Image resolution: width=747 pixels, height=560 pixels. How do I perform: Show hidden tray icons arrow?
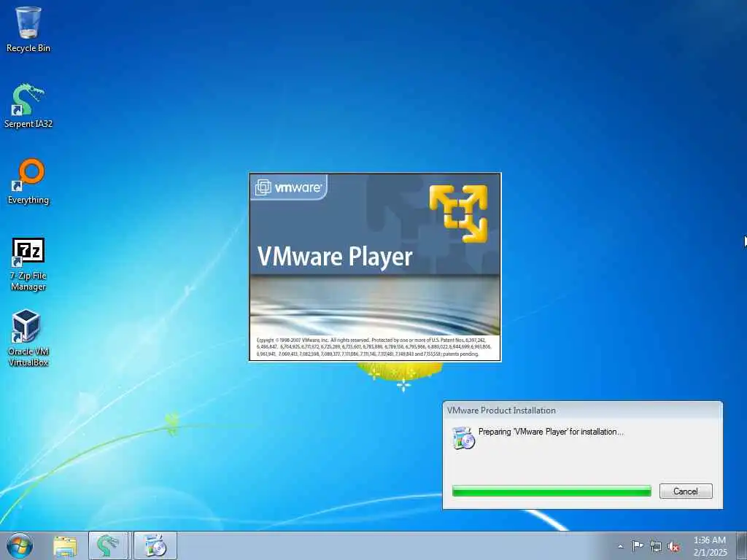point(620,546)
